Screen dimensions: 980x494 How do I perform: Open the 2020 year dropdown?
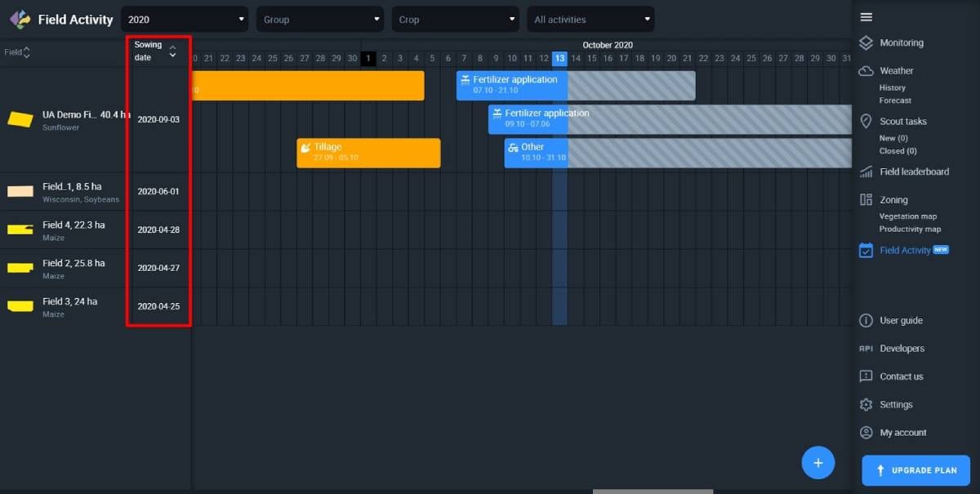coord(185,20)
